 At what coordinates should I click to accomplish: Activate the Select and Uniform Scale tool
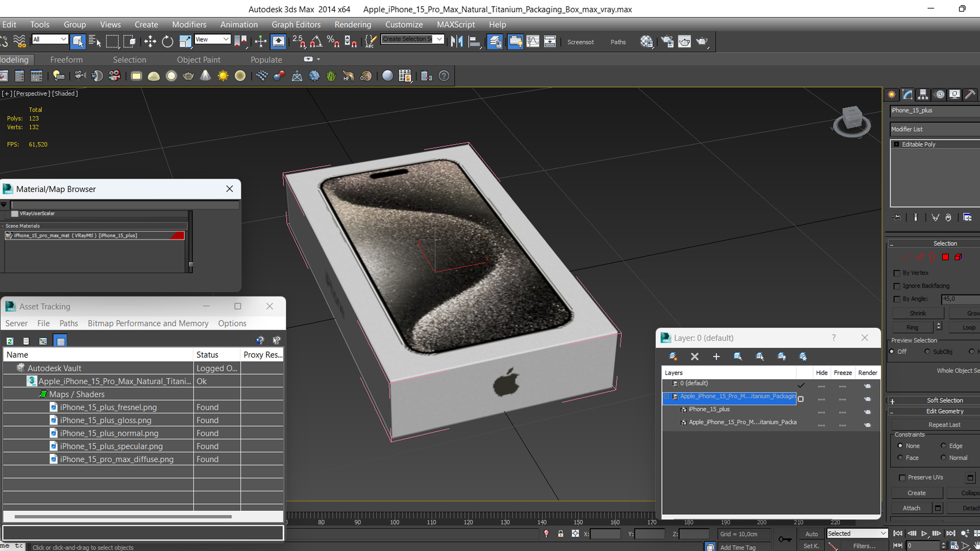[185, 41]
